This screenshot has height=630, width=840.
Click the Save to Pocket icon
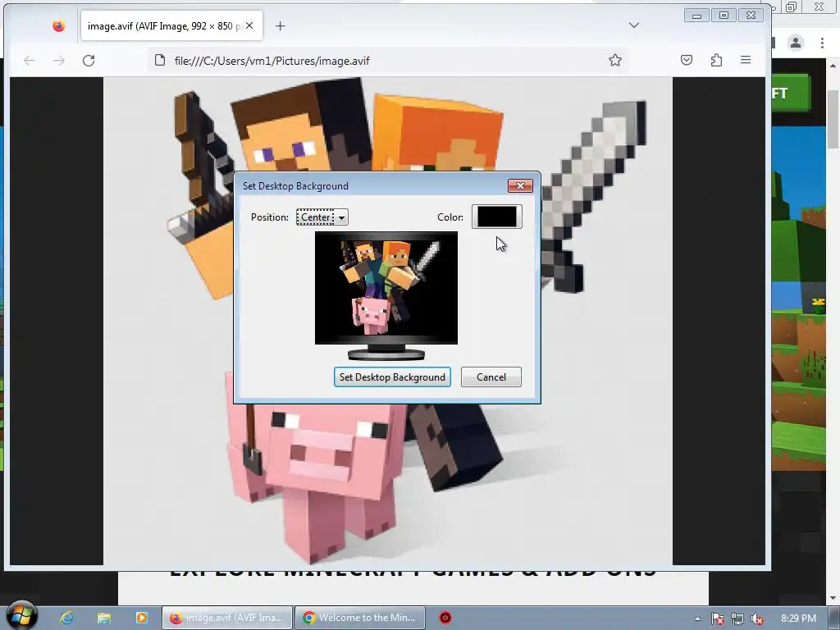(687, 60)
